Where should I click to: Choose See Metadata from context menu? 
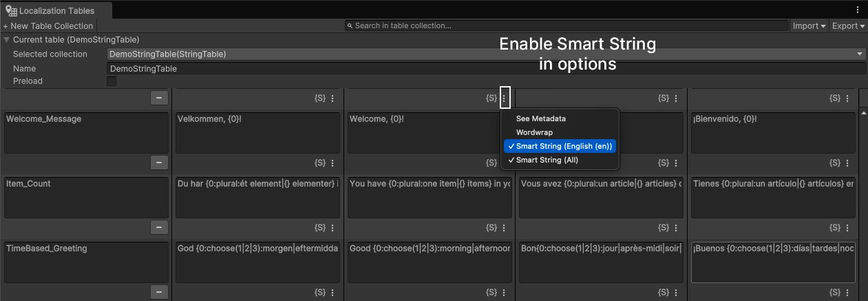(540, 118)
